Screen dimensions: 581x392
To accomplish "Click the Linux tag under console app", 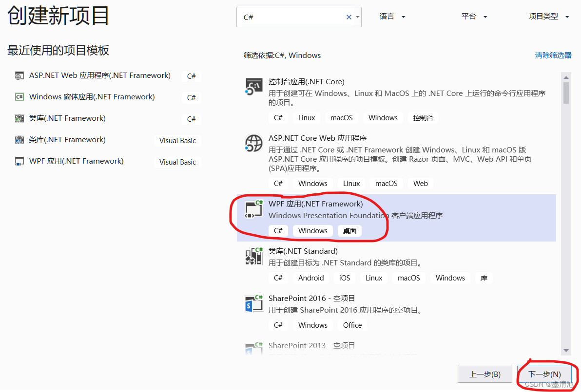I will pos(307,118).
